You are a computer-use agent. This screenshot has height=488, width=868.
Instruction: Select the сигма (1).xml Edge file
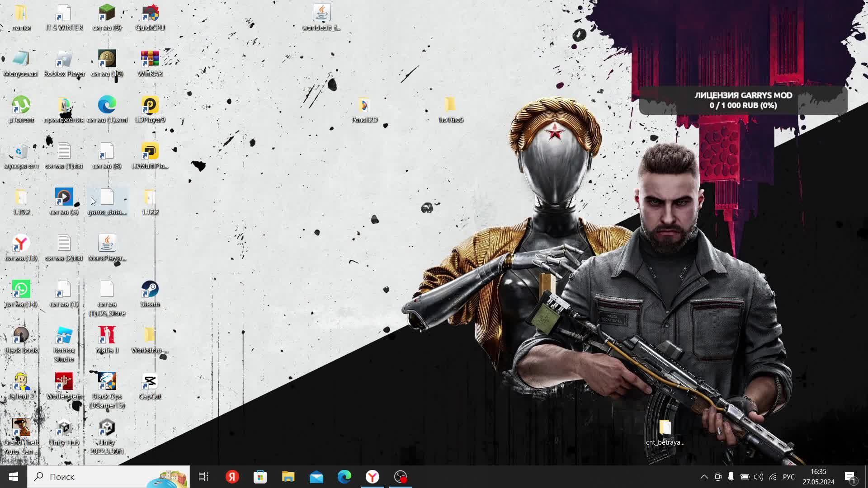[x=107, y=110]
